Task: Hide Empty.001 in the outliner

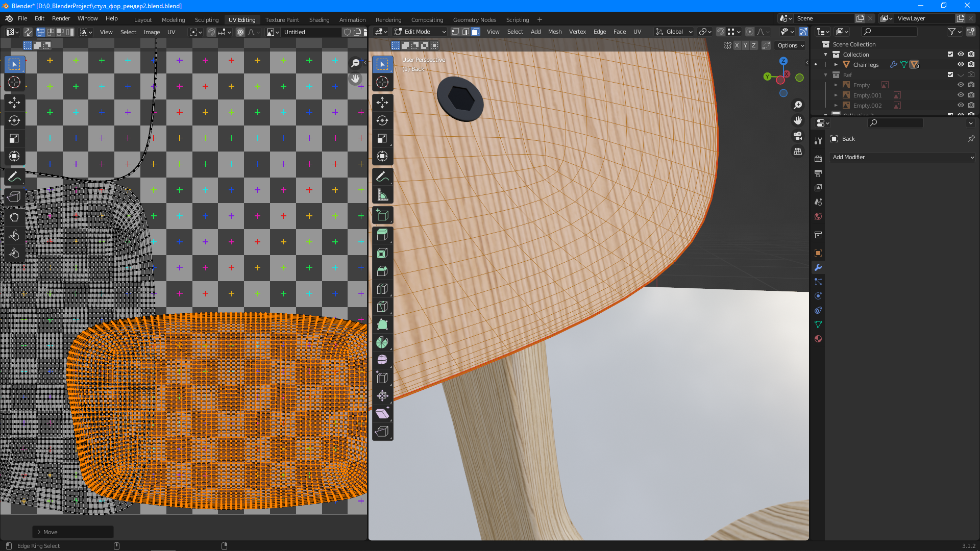Action: pyautogui.click(x=961, y=95)
